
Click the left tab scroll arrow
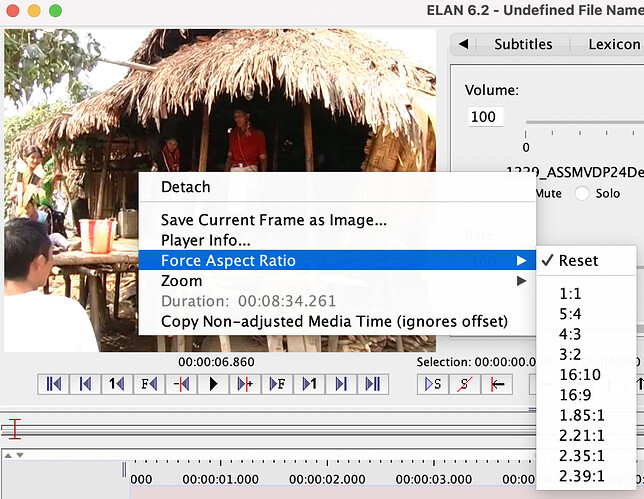pyautogui.click(x=463, y=44)
